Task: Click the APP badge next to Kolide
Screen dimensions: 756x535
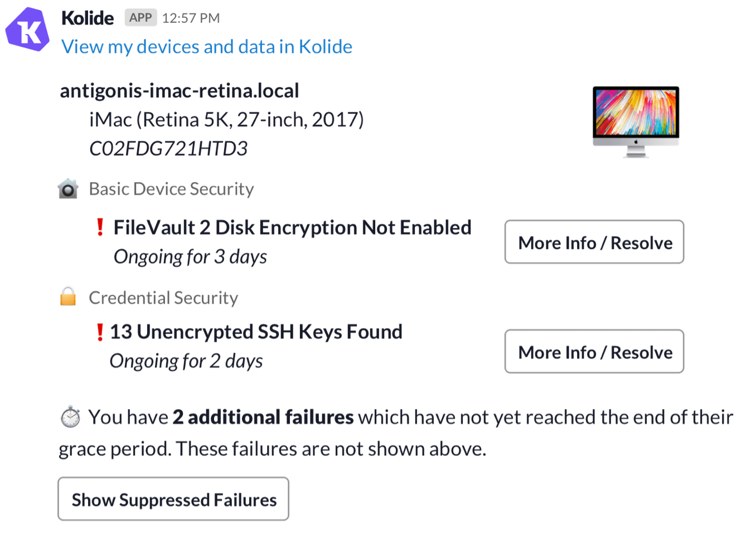Action: pyautogui.click(x=140, y=18)
